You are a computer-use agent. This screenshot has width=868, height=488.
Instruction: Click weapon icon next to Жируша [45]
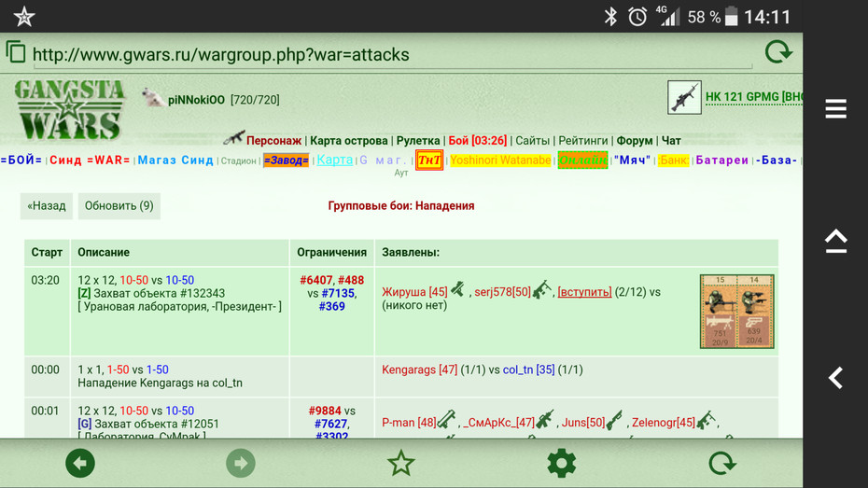point(458,289)
